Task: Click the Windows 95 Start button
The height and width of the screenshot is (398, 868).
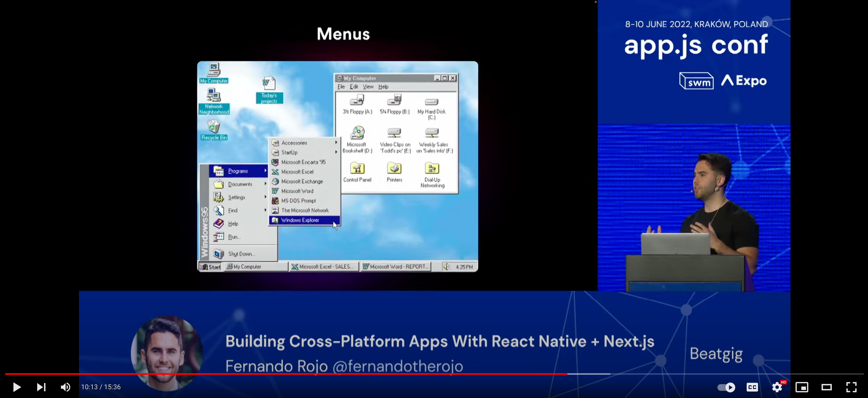Action: point(210,267)
